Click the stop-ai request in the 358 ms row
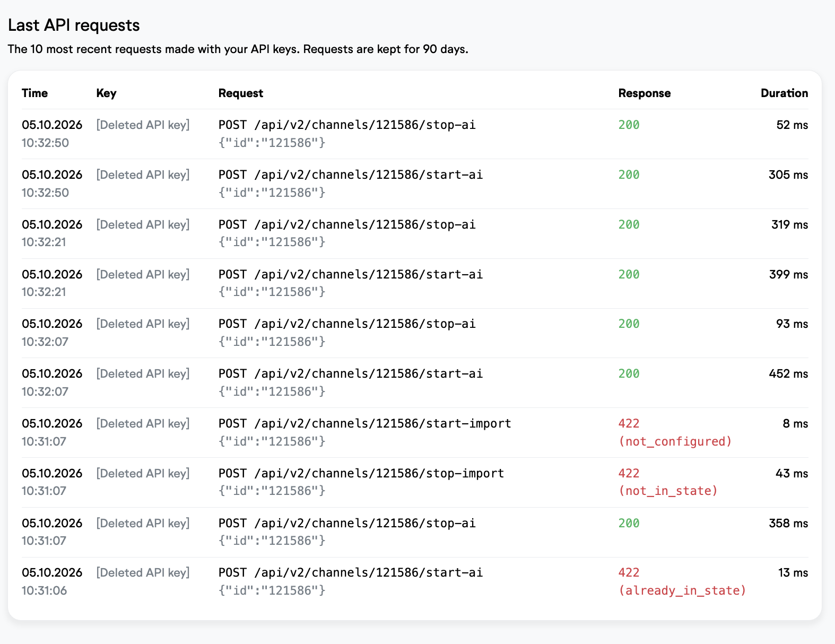The height and width of the screenshot is (644, 835). click(x=347, y=524)
